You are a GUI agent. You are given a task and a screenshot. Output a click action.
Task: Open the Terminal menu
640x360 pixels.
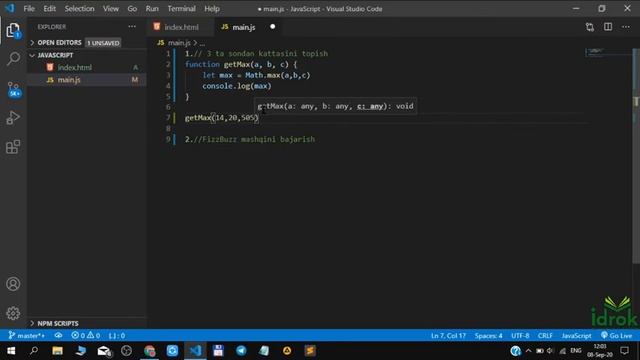(x=181, y=9)
